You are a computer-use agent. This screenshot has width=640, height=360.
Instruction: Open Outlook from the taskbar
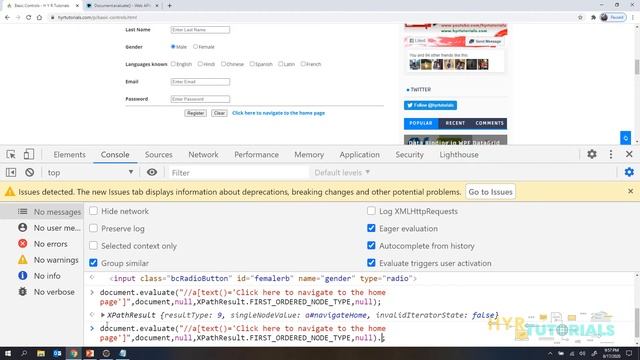[57, 353]
